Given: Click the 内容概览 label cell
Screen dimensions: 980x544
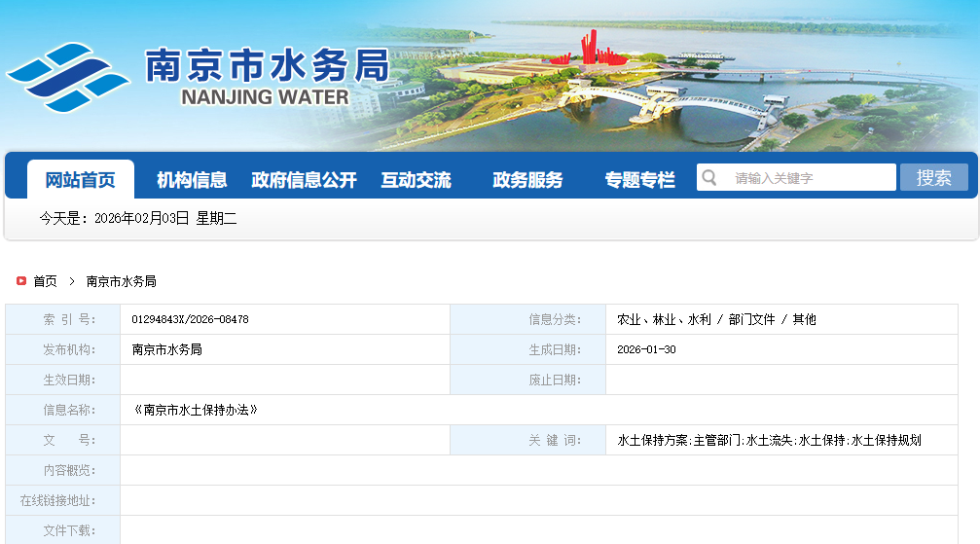Looking at the screenshot, I should point(63,470).
